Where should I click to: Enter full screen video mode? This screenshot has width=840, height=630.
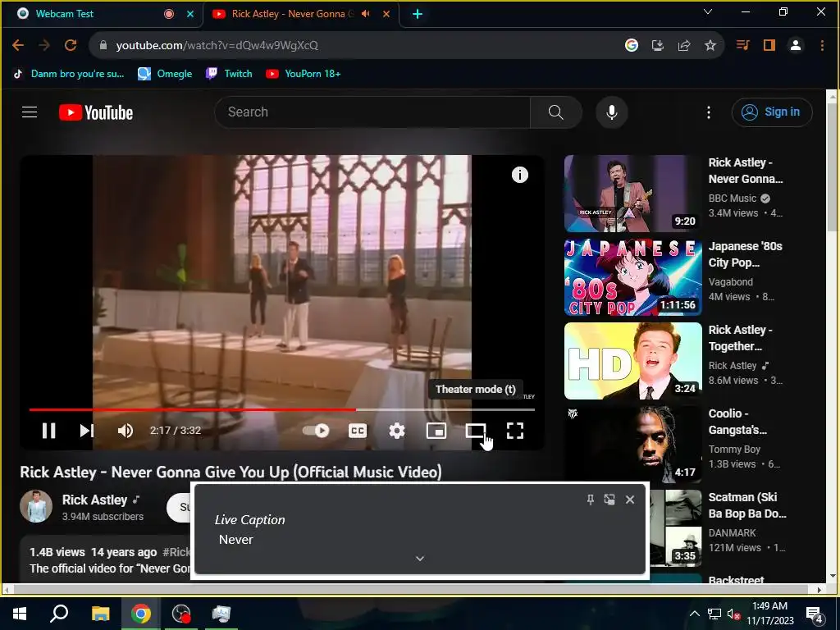tap(515, 431)
